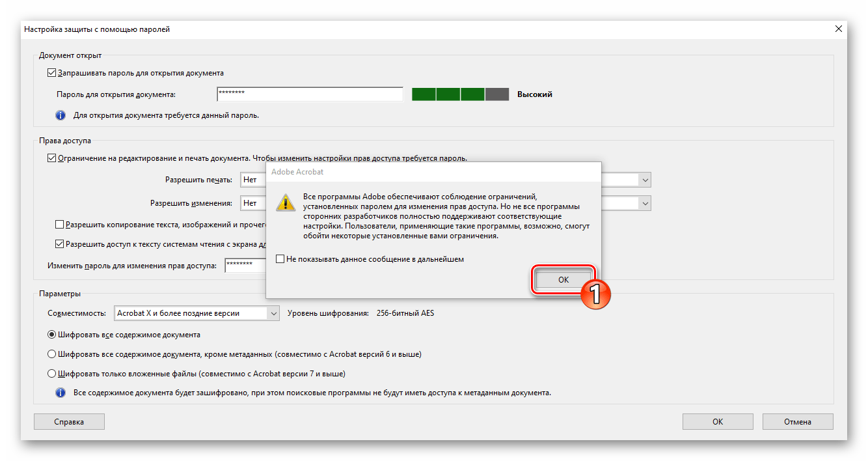Click the info icon next to the encryption note

pyautogui.click(x=60, y=393)
